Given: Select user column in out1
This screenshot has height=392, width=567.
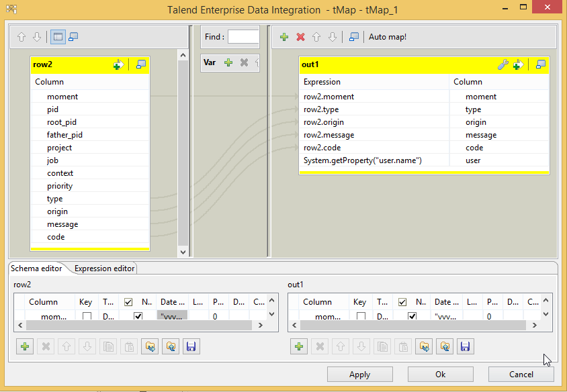Looking at the screenshot, I should pos(499,160).
